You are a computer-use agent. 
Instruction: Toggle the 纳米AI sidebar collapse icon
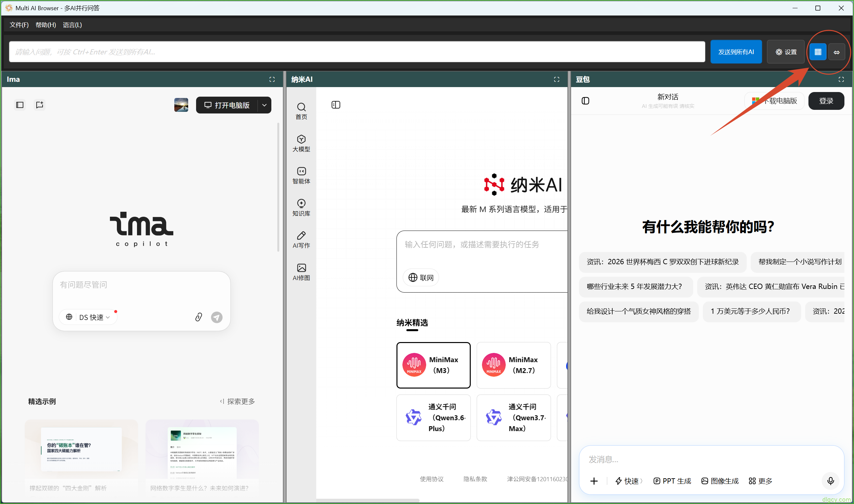coord(336,105)
